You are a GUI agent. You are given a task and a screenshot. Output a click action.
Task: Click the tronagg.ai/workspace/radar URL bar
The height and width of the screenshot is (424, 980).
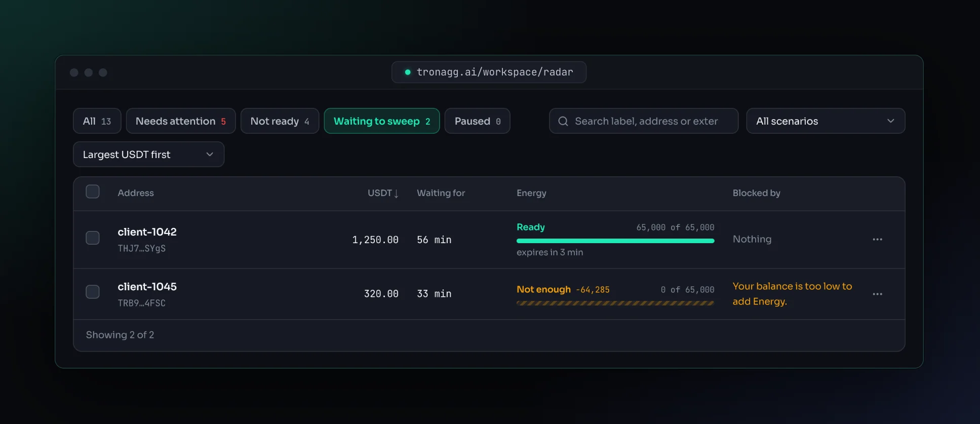pos(489,72)
